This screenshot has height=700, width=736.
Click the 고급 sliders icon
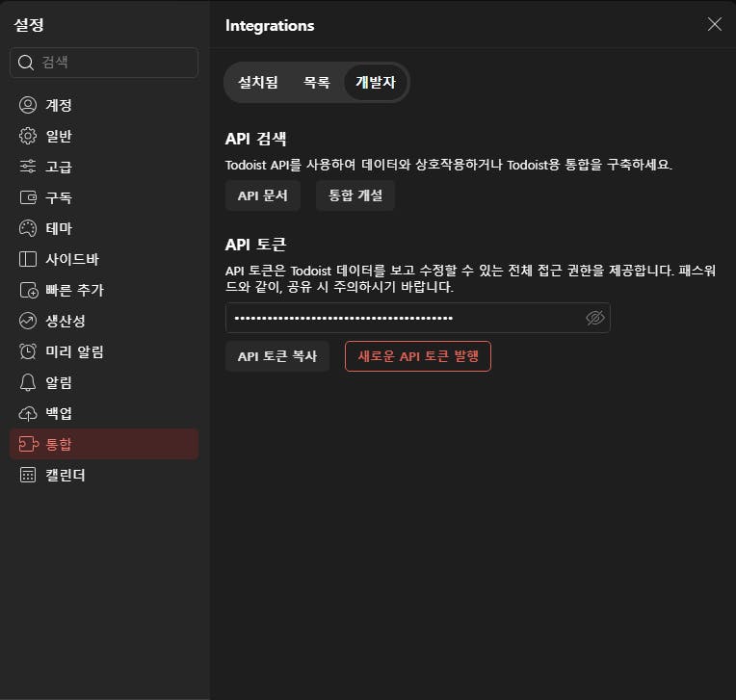tap(28, 167)
